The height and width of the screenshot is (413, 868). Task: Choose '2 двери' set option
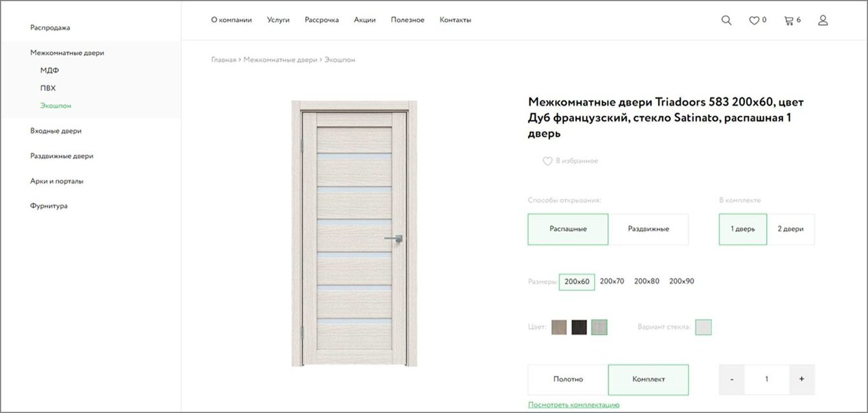pyautogui.click(x=790, y=229)
